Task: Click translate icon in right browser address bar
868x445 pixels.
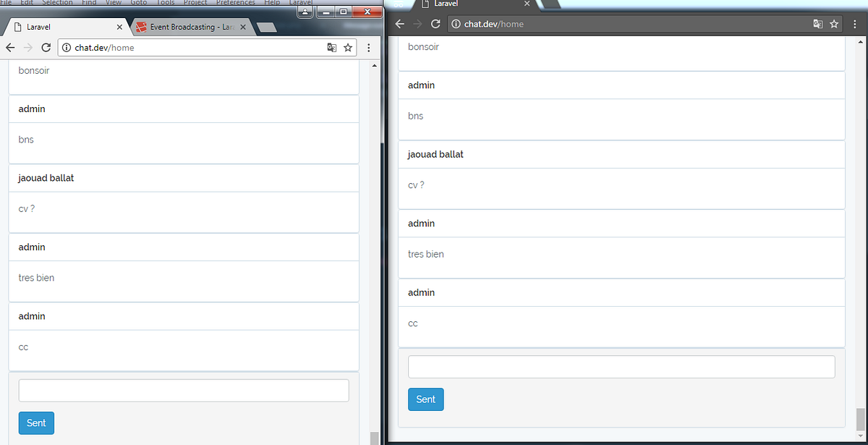Action: tap(818, 24)
